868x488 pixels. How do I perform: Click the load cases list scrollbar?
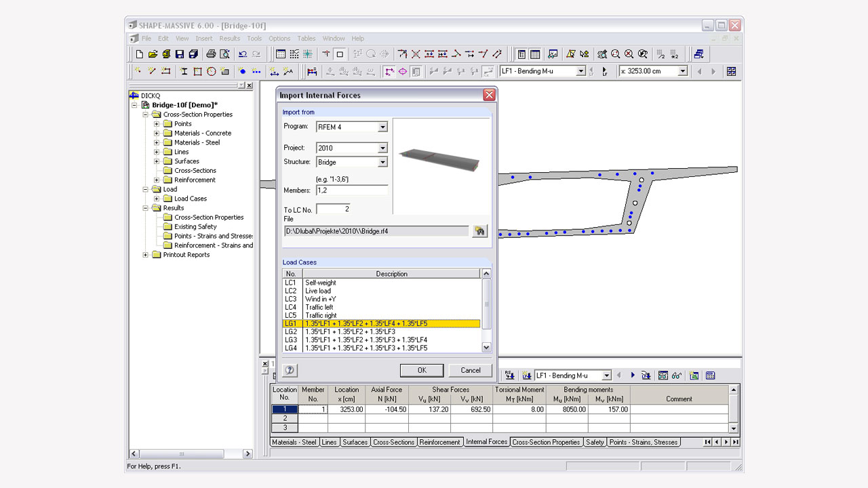[486, 310]
